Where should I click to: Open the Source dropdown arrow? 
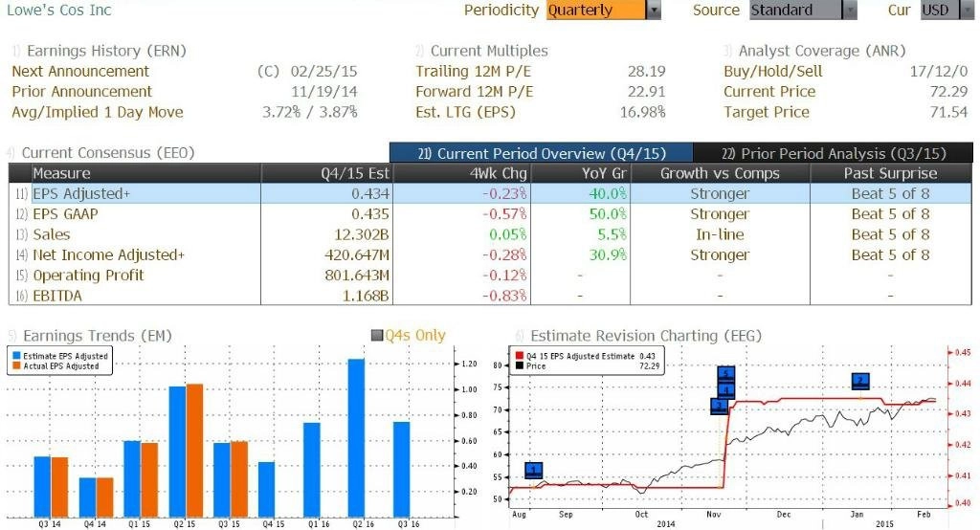[x=850, y=10]
